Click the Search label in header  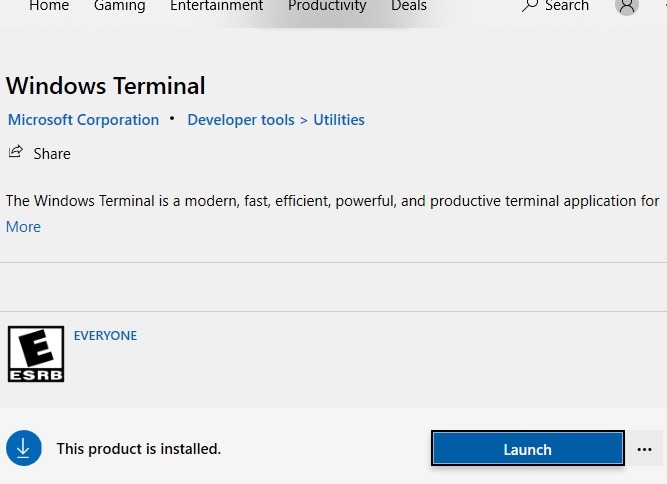(x=567, y=6)
